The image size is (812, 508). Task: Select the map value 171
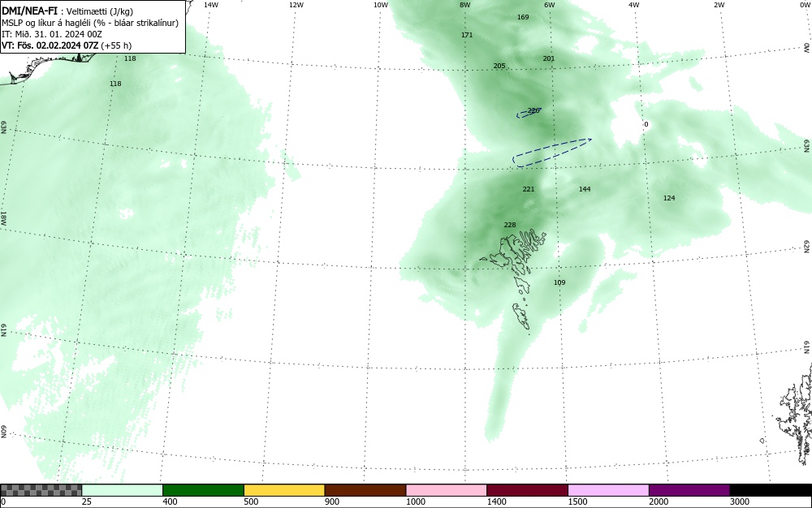(467, 35)
